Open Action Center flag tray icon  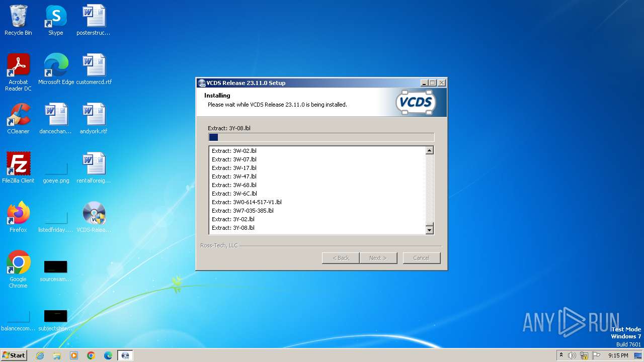(x=596, y=355)
